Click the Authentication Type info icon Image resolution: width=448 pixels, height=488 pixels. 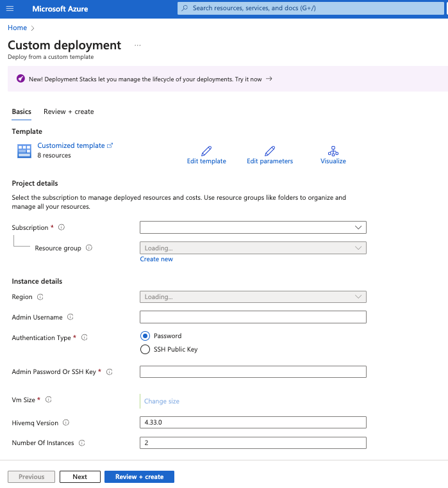(x=85, y=338)
